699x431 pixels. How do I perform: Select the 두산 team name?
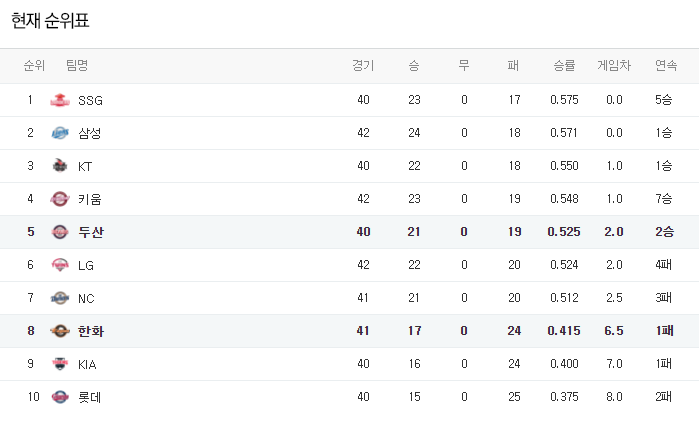91,232
